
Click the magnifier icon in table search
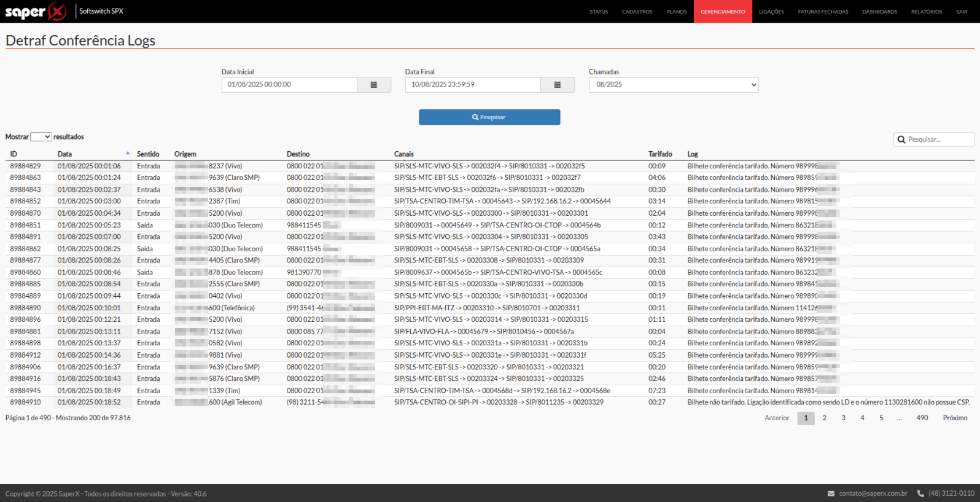pyautogui.click(x=901, y=139)
